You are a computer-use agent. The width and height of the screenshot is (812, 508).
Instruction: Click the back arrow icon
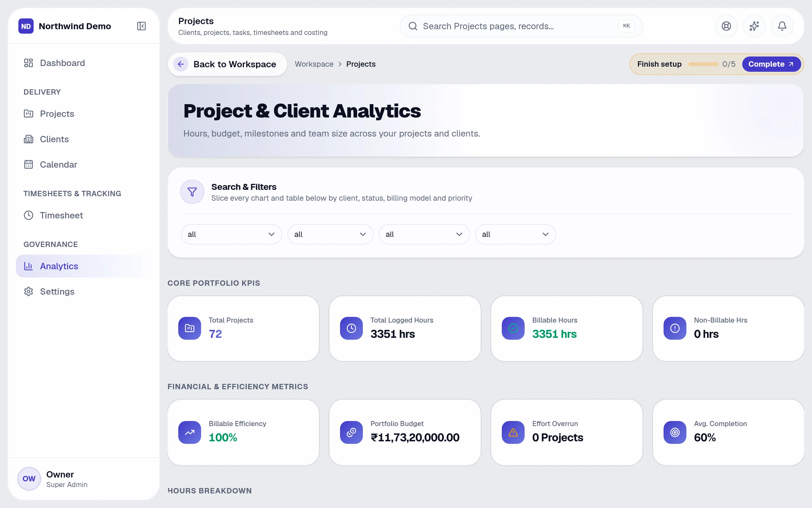click(180, 64)
